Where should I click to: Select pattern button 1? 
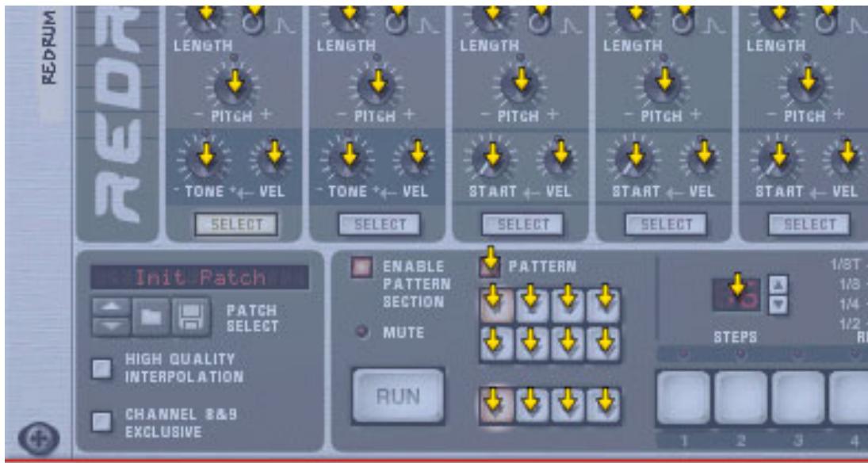click(x=496, y=305)
